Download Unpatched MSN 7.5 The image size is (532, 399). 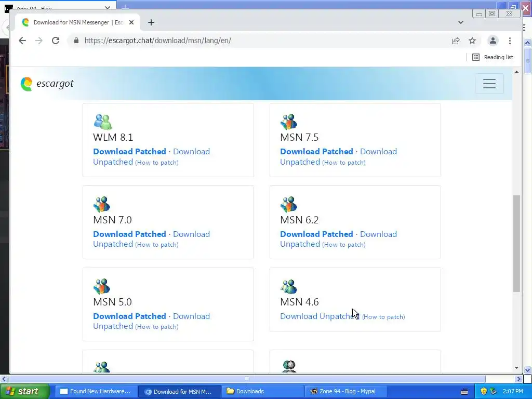coord(378,152)
